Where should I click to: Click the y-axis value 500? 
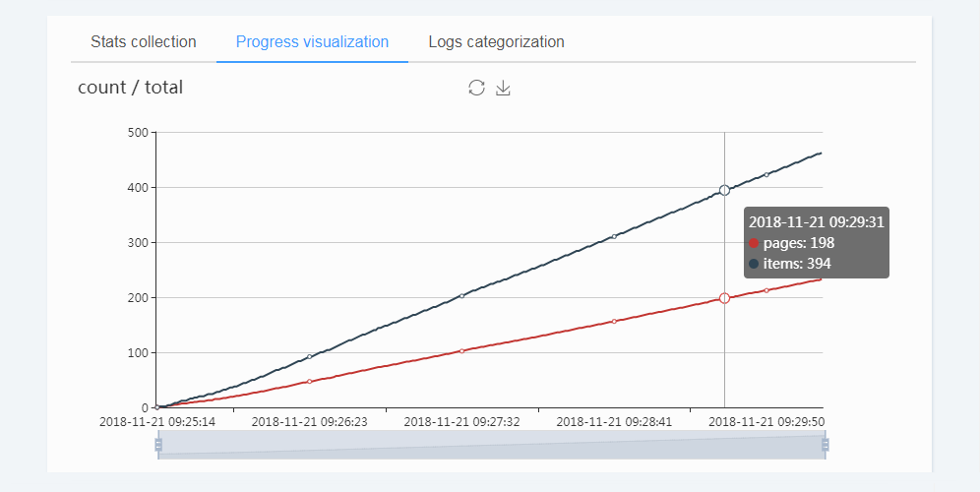tap(138, 133)
